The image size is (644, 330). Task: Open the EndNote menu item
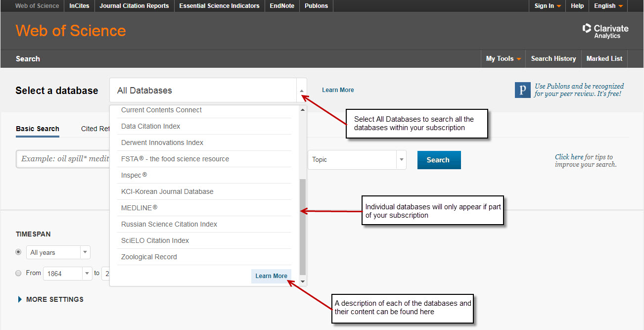[x=281, y=6]
